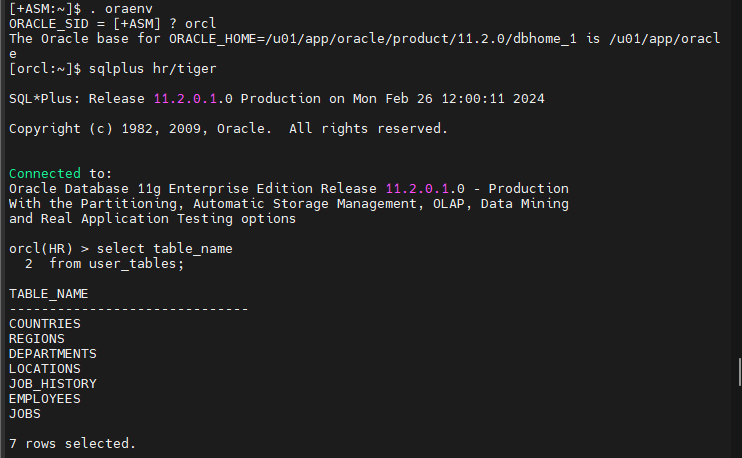The width and height of the screenshot is (742, 458).
Task: Click the EMPLOYEES table name
Action: click(45, 399)
